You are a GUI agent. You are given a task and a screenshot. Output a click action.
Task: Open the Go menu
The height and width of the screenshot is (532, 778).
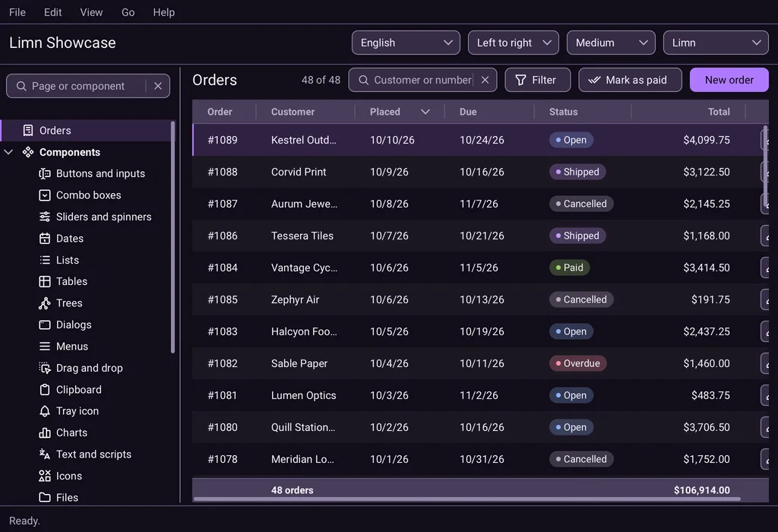click(128, 12)
